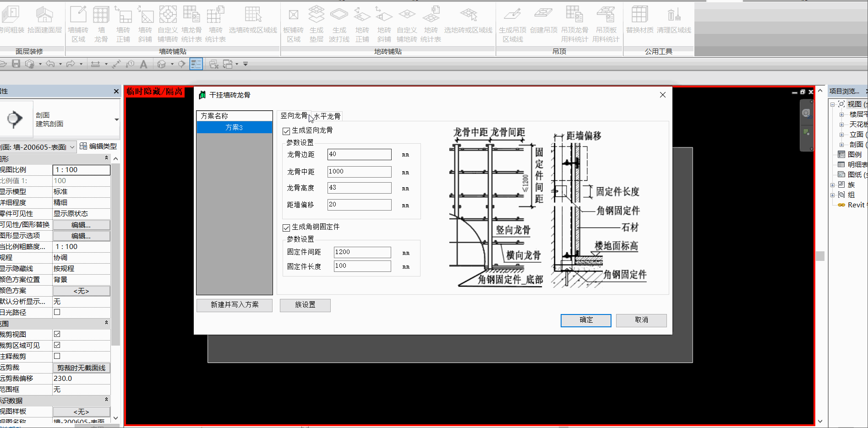The width and height of the screenshot is (868, 428).
Task: Click the 墙铺砖区域 ribbon tool
Action: click(x=78, y=24)
